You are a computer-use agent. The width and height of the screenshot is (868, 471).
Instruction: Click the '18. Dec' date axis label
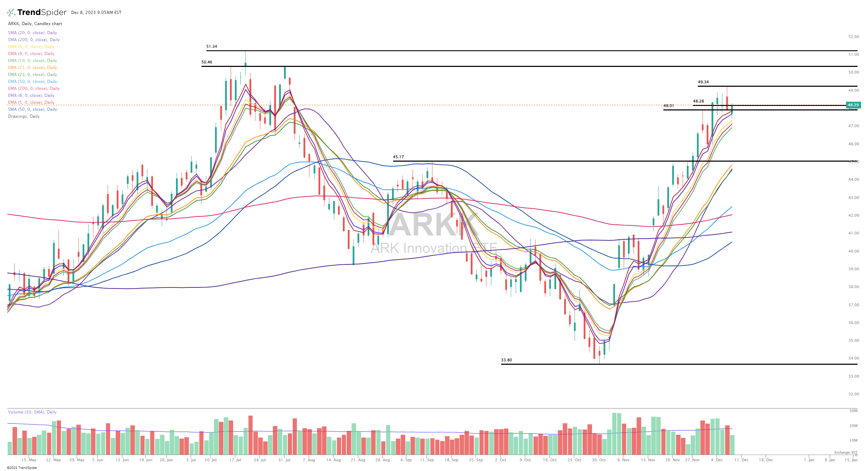tap(766, 460)
